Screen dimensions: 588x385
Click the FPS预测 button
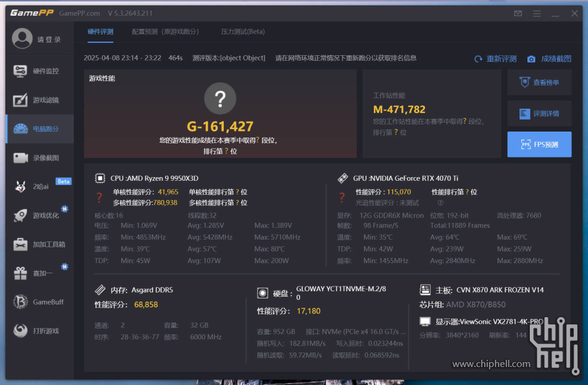(x=539, y=145)
